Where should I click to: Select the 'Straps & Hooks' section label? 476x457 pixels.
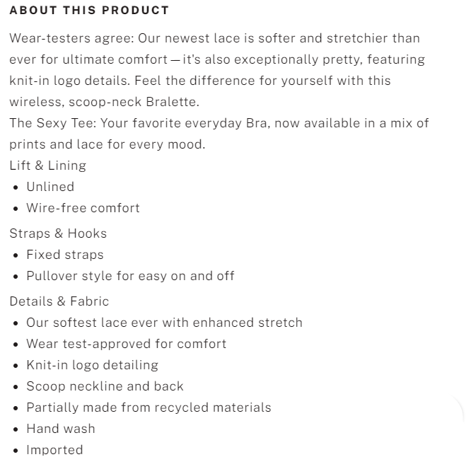click(58, 233)
